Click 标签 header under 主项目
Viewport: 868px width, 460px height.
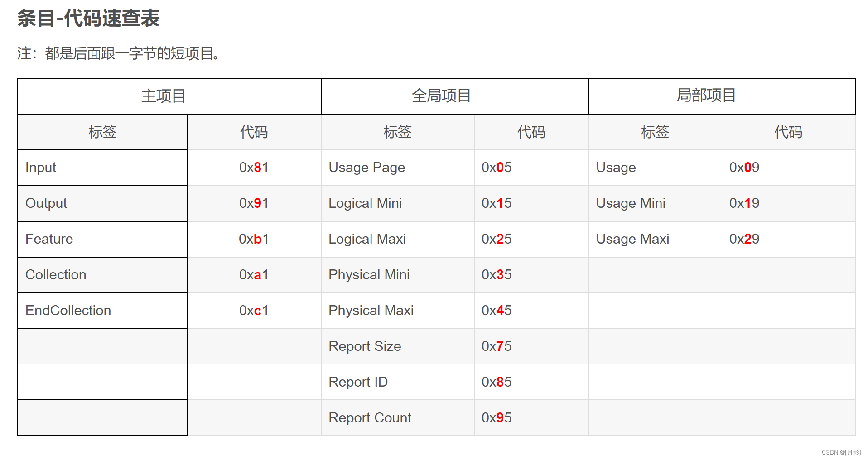[102, 132]
